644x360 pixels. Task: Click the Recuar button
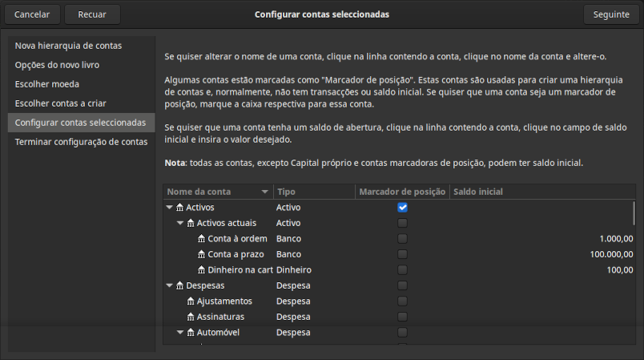point(92,14)
